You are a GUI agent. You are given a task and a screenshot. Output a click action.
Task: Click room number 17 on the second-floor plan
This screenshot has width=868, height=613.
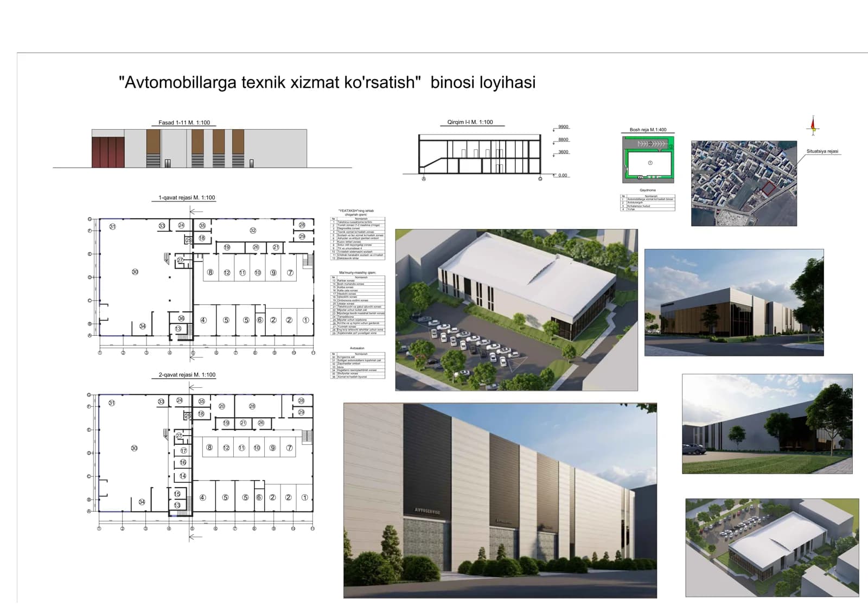pos(183,451)
